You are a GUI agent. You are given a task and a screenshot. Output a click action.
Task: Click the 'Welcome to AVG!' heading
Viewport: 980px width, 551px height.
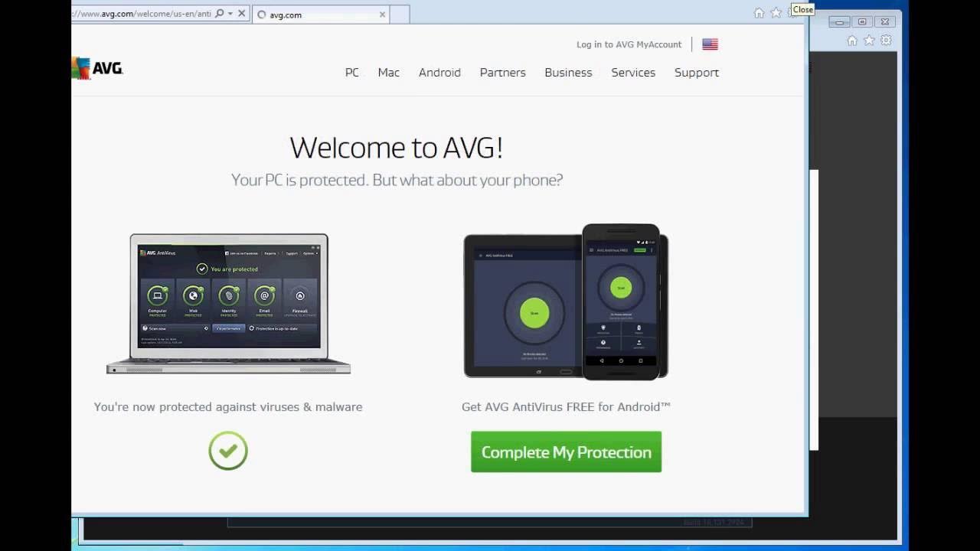(x=397, y=147)
